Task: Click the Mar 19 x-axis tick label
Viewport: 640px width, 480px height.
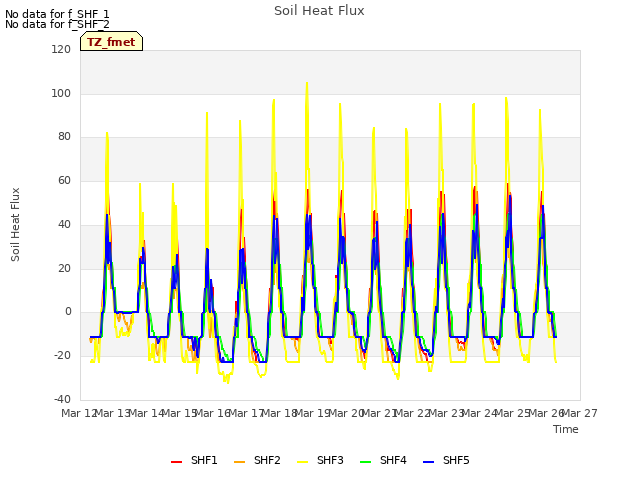Action: click(313, 413)
